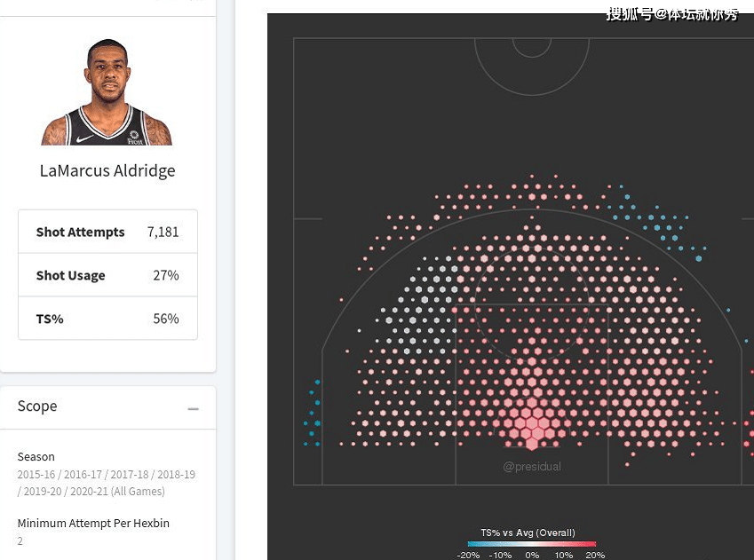
Task: Click the largest red hexbin at the rim
Action: point(532,423)
